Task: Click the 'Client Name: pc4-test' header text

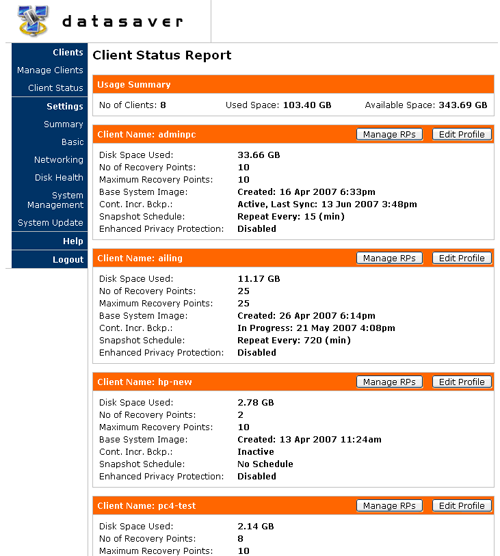Action: tap(146, 506)
